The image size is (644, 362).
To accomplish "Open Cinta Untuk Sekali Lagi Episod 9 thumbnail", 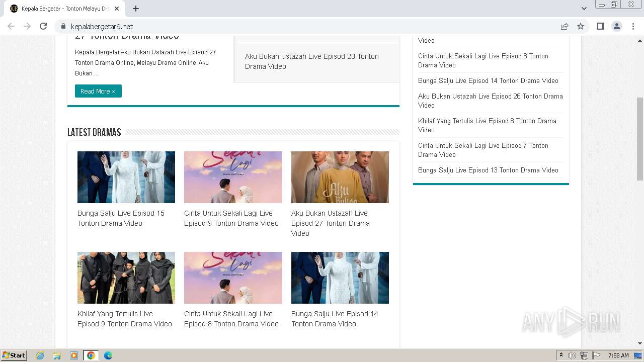I will click(233, 177).
